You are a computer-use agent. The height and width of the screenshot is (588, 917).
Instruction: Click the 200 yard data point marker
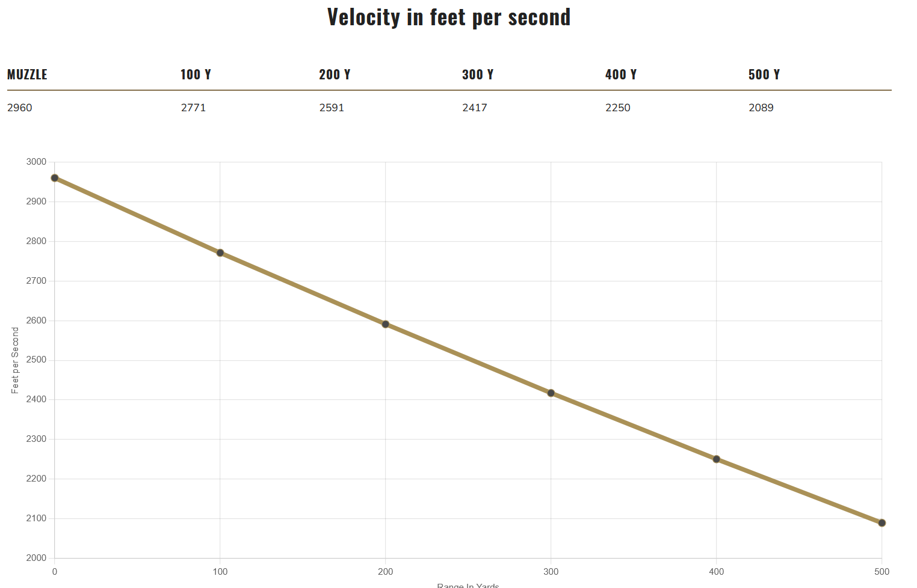pos(386,324)
